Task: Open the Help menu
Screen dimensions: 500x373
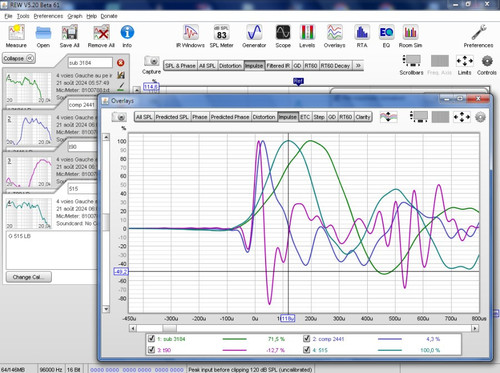Action: pos(91,16)
